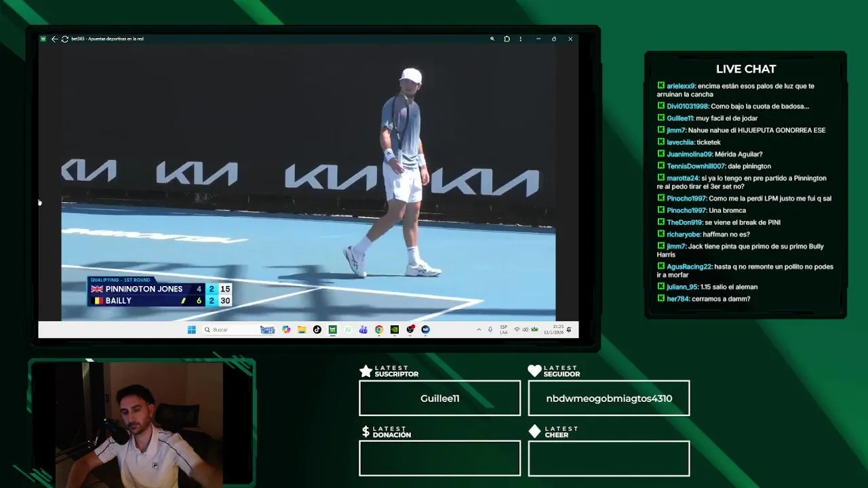Click the Latest Donación dollar icon
The height and width of the screenshot is (488, 868).
pos(366,432)
